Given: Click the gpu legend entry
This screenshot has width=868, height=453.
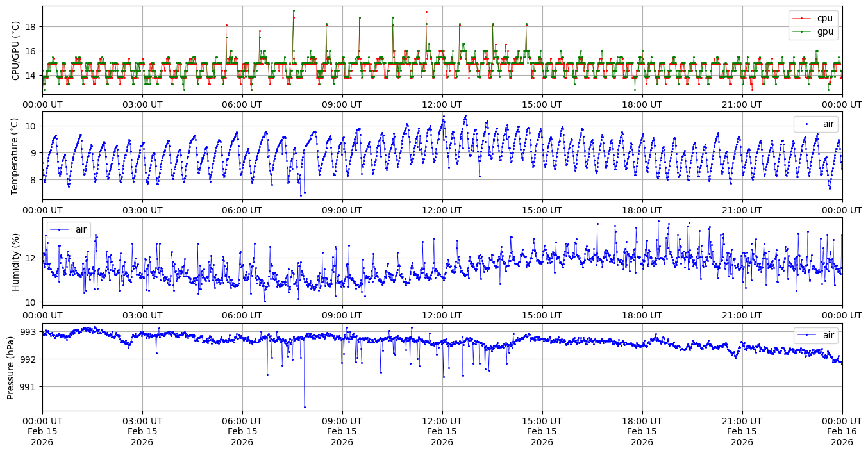Looking at the screenshot, I should 824,31.
